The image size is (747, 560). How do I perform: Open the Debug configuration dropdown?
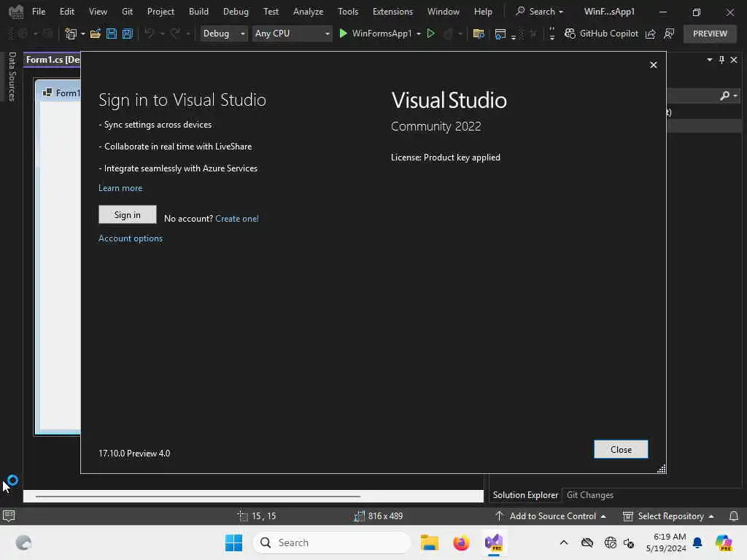224,34
